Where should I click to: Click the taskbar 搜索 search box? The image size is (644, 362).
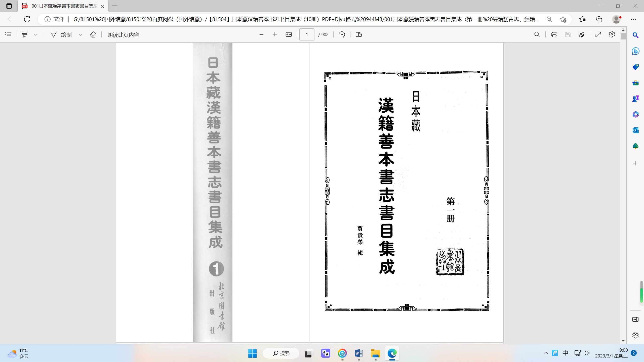click(x=281, y=353)
